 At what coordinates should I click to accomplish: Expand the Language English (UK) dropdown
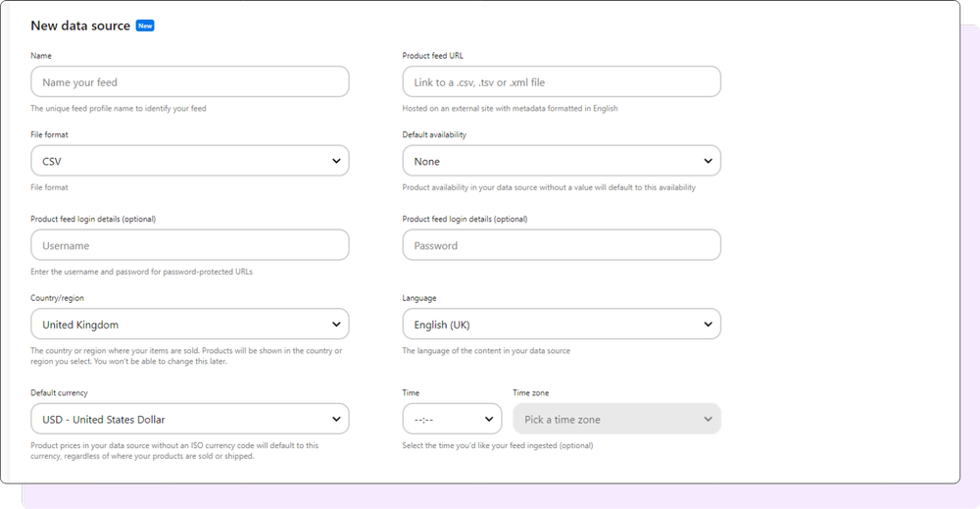click(562, 324)
